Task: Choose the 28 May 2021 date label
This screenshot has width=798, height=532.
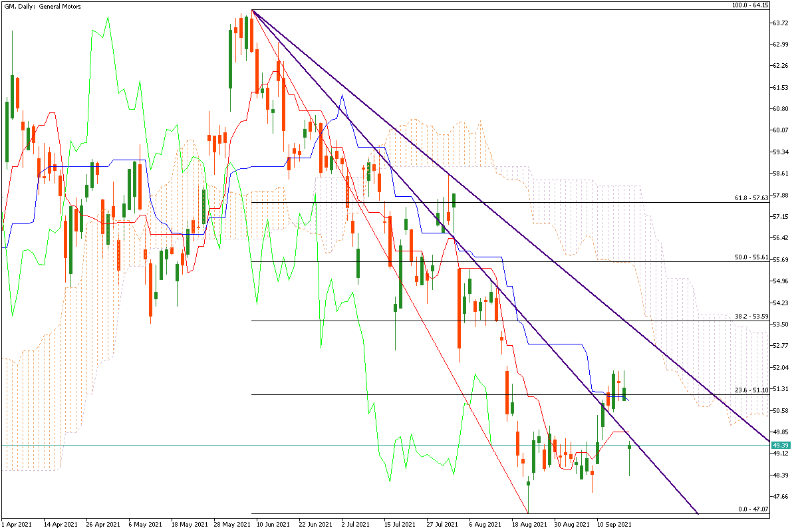Action: [231, 524]
